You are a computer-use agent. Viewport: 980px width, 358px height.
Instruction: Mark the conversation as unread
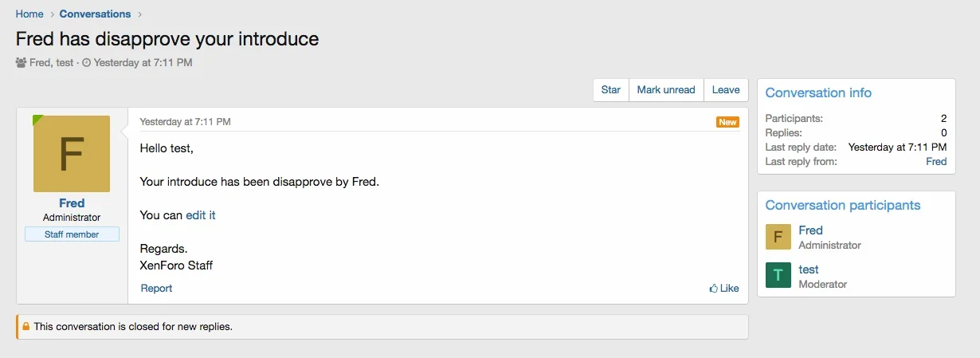(666, 90)
